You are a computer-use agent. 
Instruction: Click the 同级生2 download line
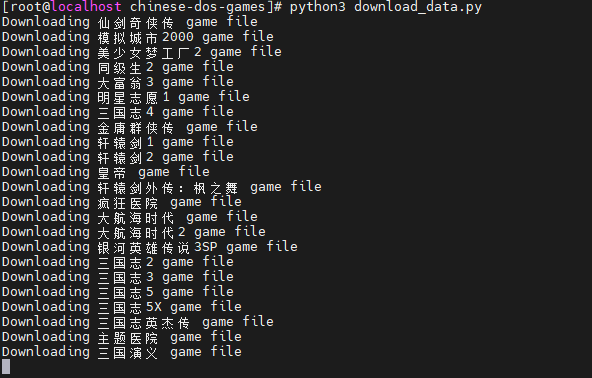tap(118, 67)
